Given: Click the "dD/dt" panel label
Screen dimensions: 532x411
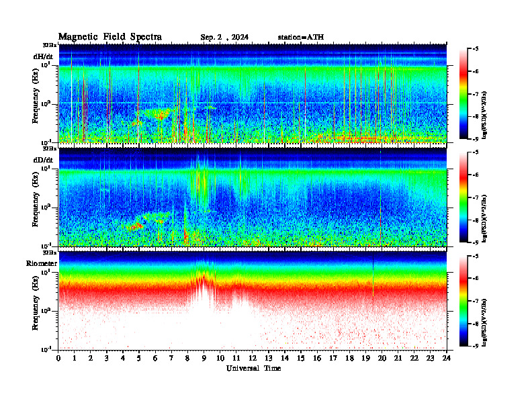Looking at the screenshot, I should (43, 160).
